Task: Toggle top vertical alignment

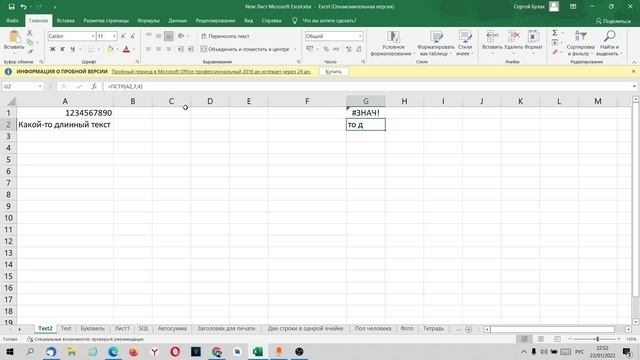Action: pos(149,36)
